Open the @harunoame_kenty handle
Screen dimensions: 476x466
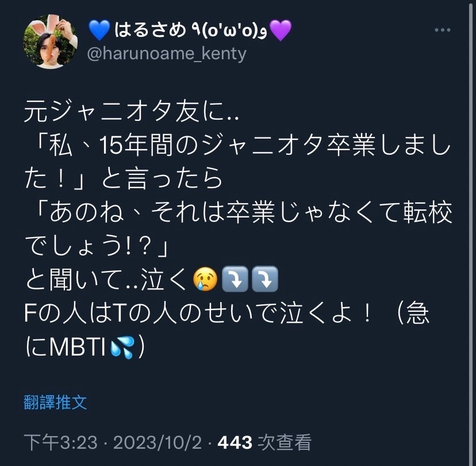click(166, 54)
